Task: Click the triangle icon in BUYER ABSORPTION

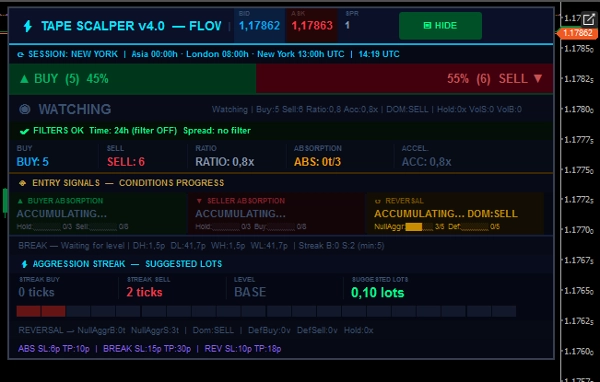Action: click(x=20, y=201)
